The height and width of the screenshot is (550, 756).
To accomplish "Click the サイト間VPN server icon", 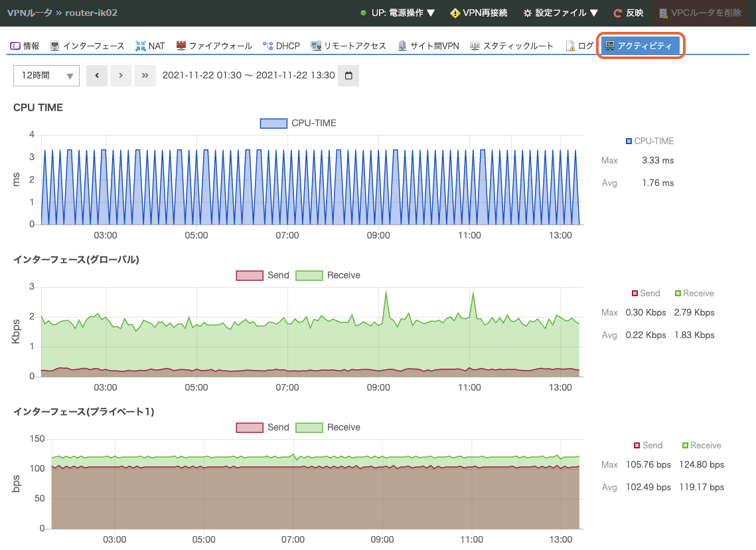I will tap(402, 46).
